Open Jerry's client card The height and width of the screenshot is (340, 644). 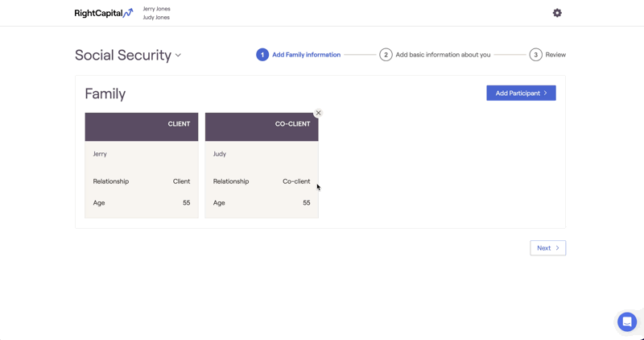pyautogui.click(x=142, y=165)
